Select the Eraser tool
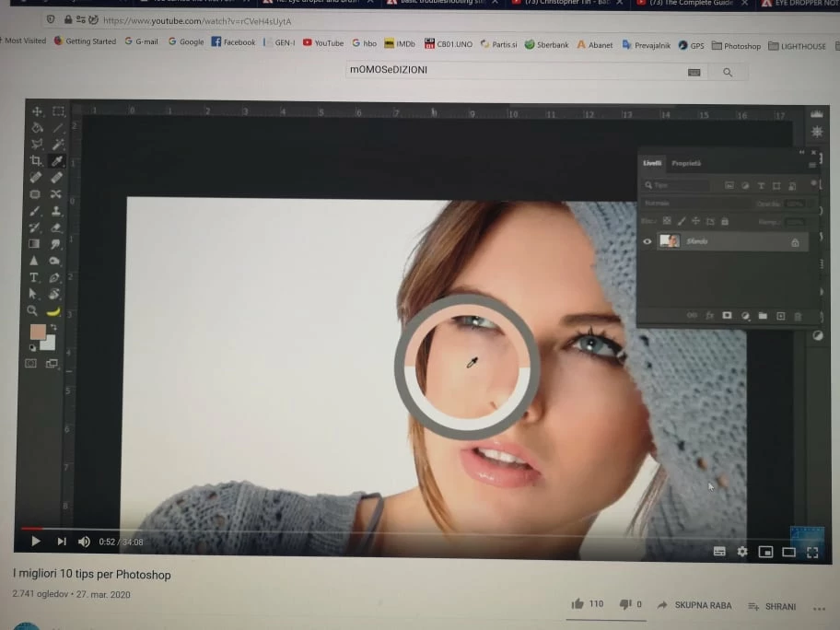The height and width of the screenshot is (630, 840). [55, 227]
